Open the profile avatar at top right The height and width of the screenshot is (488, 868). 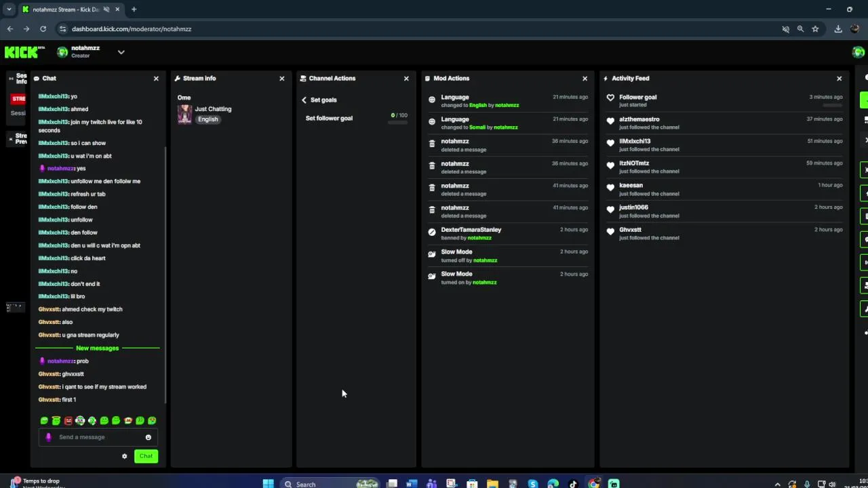pyautogui.click(x=859, y=52)
